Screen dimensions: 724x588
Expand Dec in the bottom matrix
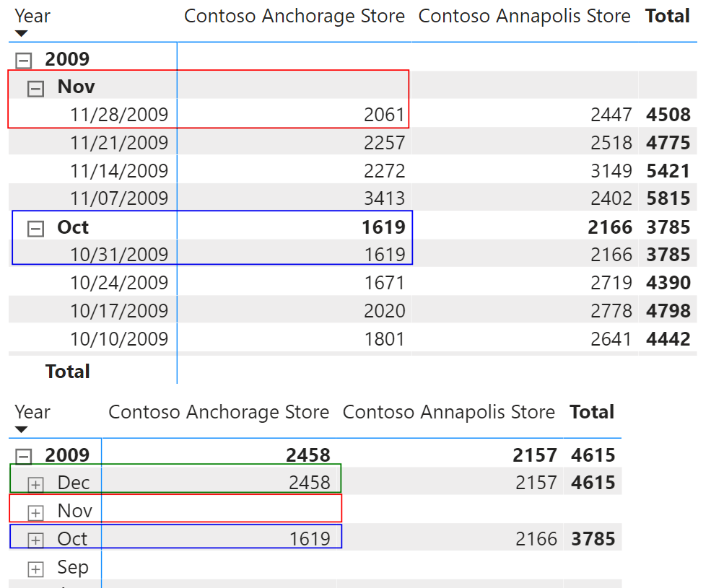[35, 484]
